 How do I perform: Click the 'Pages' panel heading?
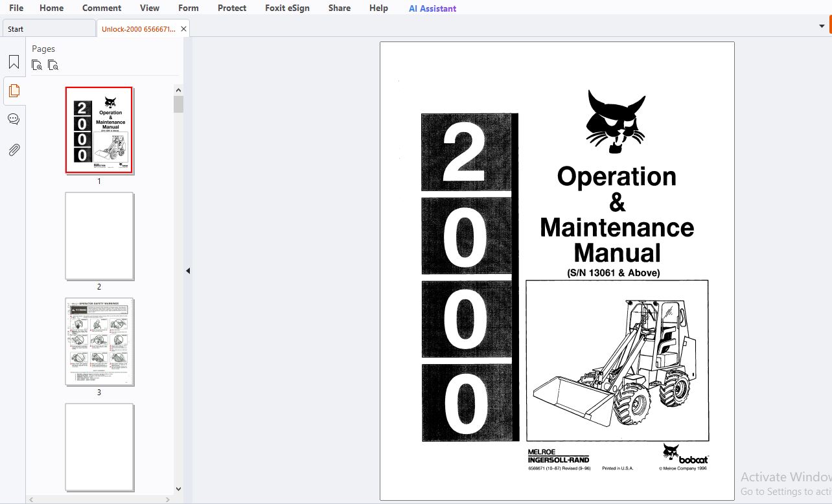pos(43,49)
